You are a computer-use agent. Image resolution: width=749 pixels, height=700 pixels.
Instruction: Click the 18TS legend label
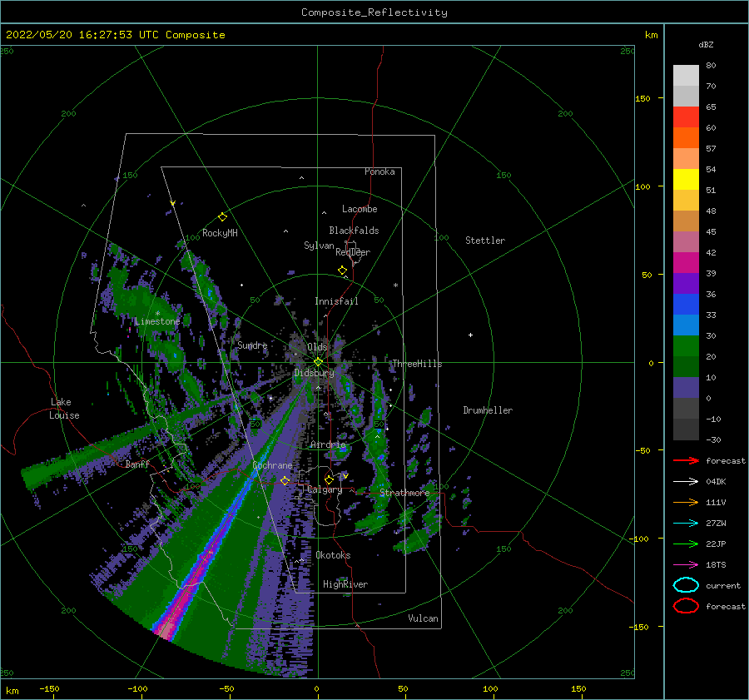point(716,565)
